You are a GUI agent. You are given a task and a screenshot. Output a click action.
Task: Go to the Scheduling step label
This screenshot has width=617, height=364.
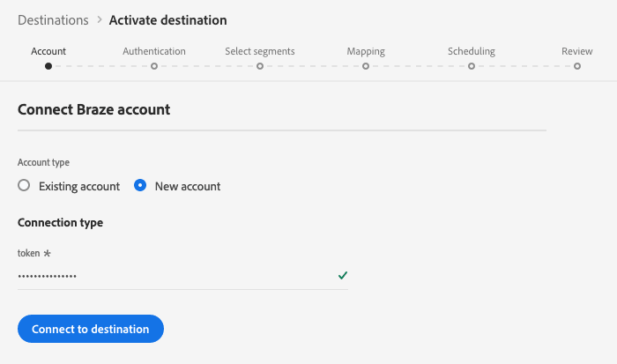point(472,51)
